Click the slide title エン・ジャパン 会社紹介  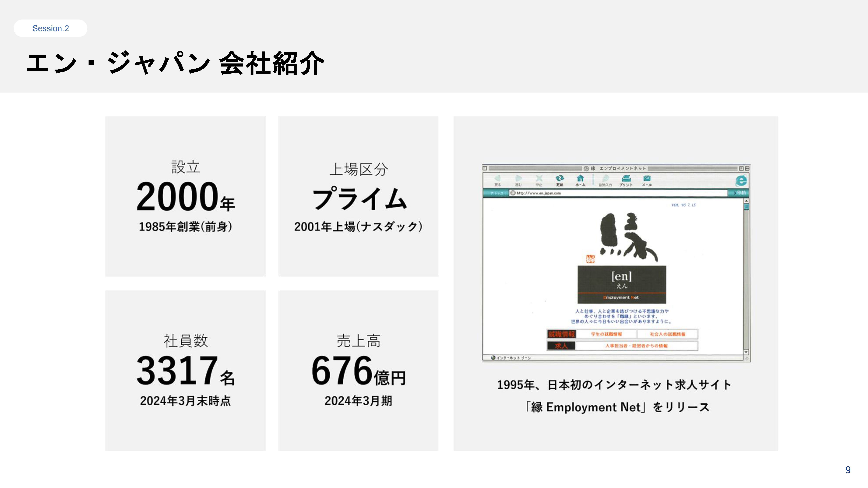pos(176,63)
